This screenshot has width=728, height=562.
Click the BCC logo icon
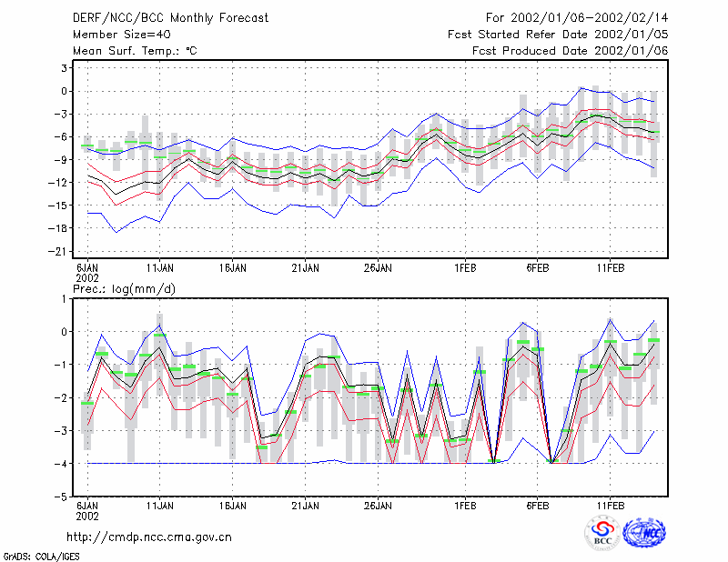pyautogui.click(x=602, y=533)
